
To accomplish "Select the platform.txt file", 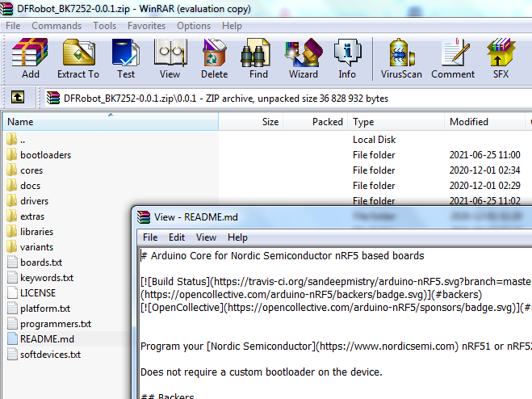I will (x=39, y=309).
